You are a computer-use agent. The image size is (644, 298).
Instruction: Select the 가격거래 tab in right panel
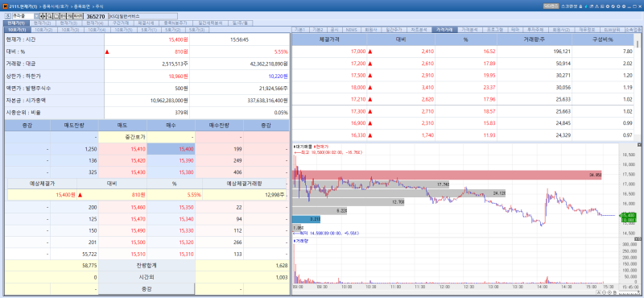click(444, 30)
